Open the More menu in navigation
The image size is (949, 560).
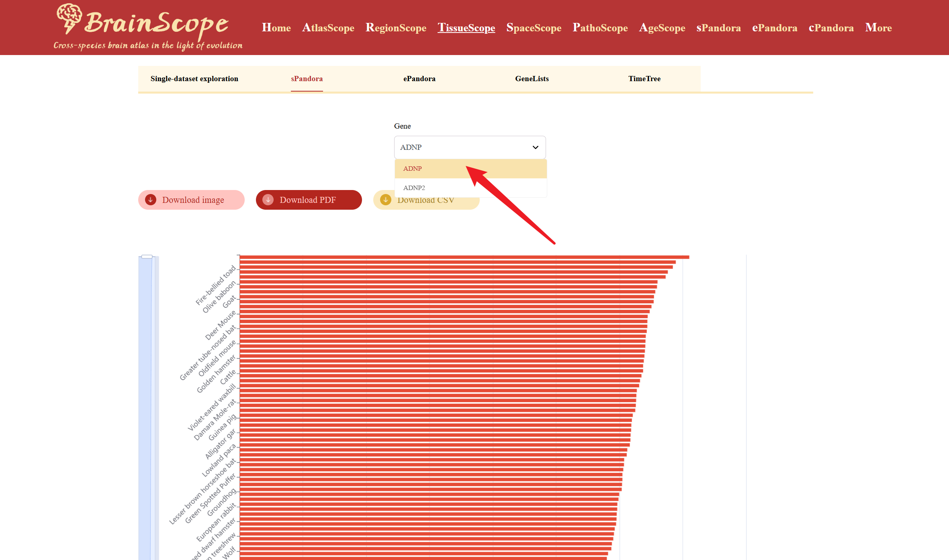click(878, 28)
